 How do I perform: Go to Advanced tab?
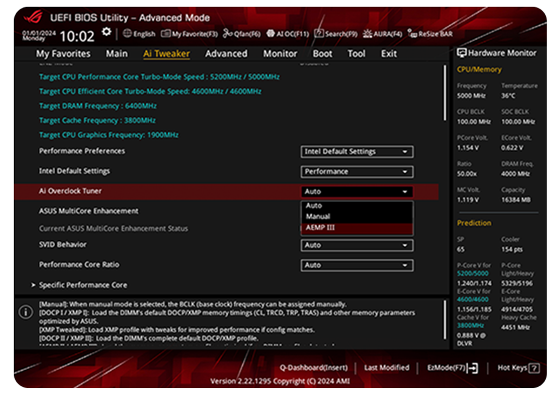coord(226,54)
